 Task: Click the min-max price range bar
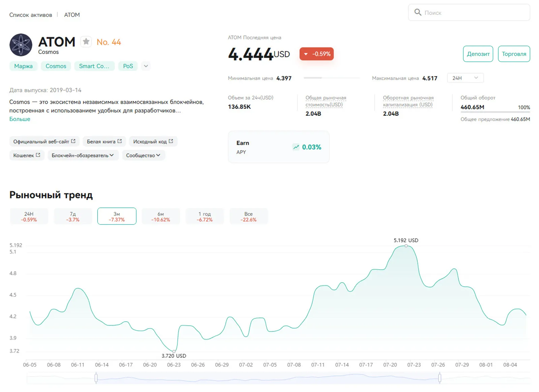coord(331,78)
